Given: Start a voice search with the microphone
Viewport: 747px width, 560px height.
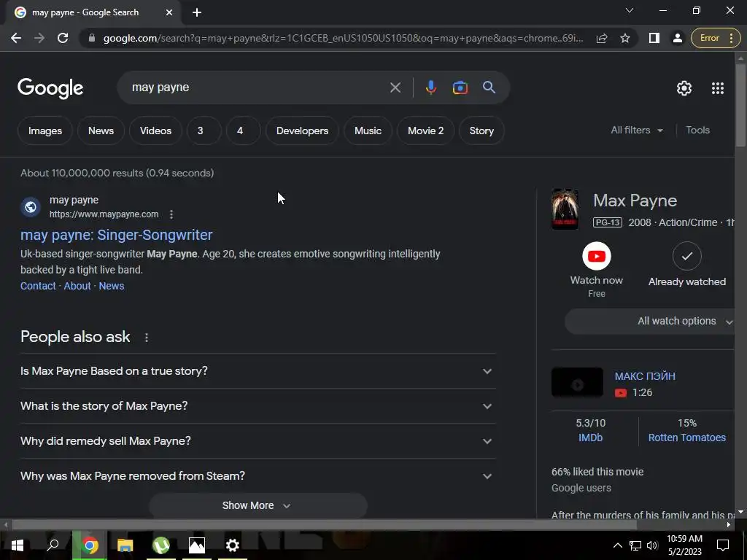Looking at the screenshot, I should tap(430, 87).
